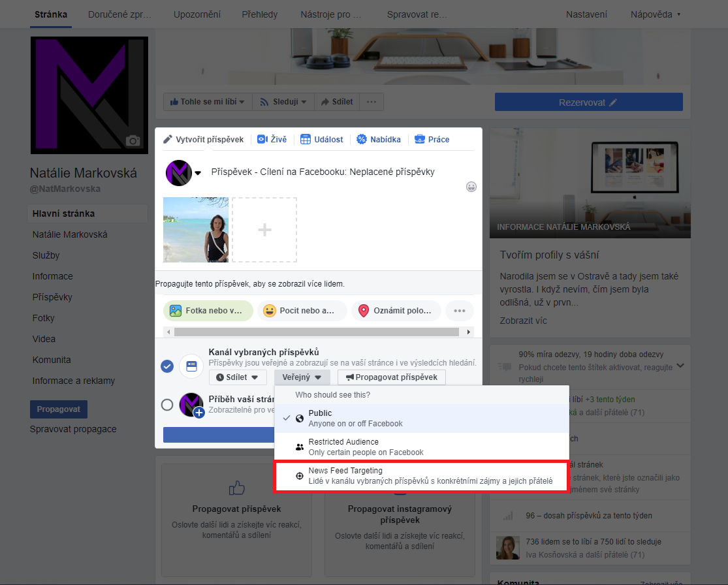Viewport: 728px width, 585px height.
Task: Open Doručené zprávy inbox tab
Action: (119, 14)
